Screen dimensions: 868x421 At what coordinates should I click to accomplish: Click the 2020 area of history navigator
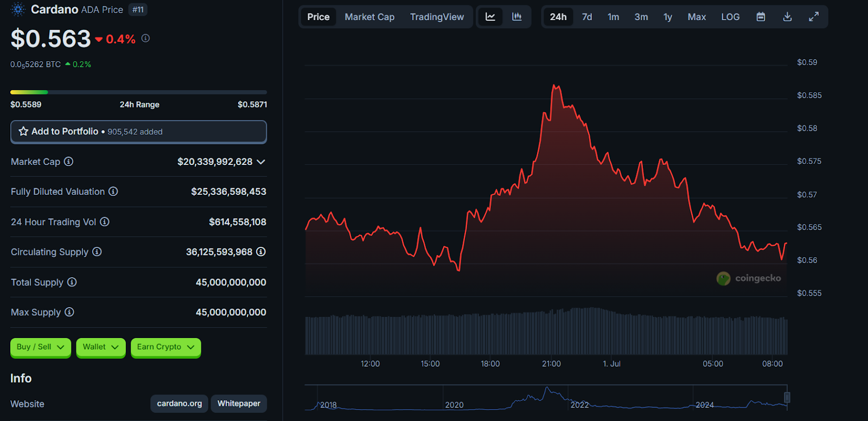coord(454,405)
